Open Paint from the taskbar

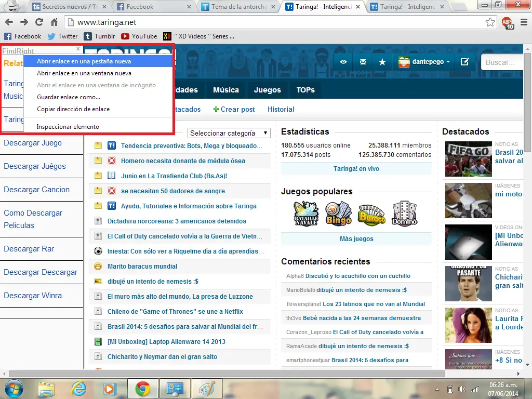207,389
